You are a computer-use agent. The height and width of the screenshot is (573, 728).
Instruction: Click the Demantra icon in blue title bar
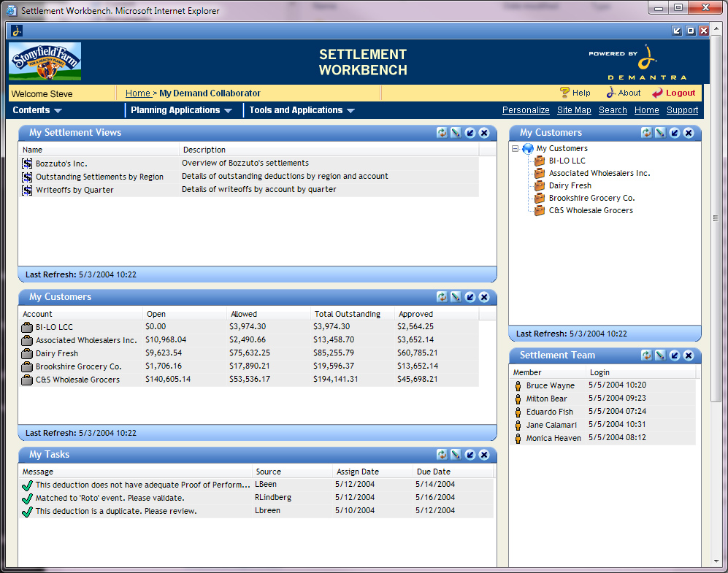click(x=17, y=31)
